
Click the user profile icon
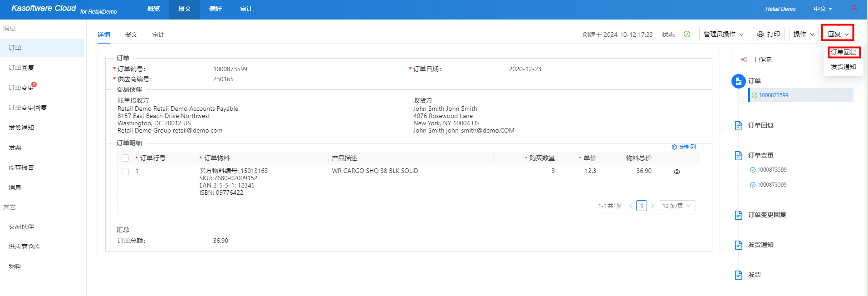point(854,9)
